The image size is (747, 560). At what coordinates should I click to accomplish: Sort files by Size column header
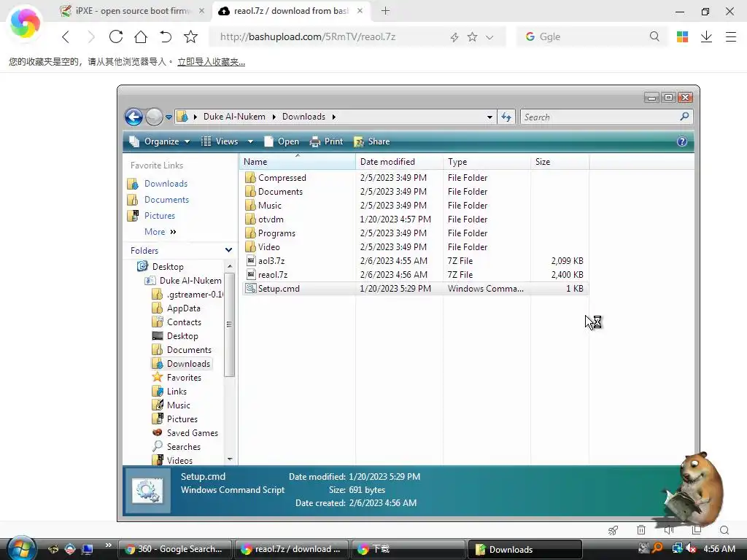coord(560,162)
